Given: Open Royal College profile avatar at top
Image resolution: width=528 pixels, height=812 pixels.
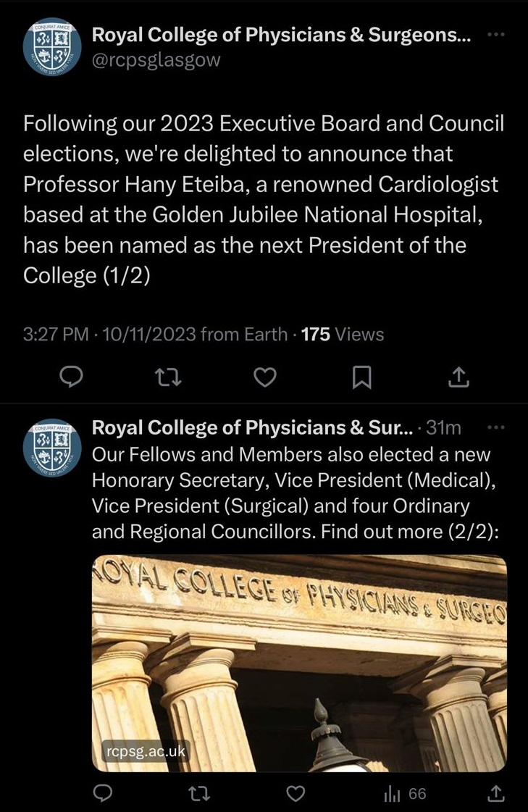Looking at the screenshot, I should click(54, 48).
